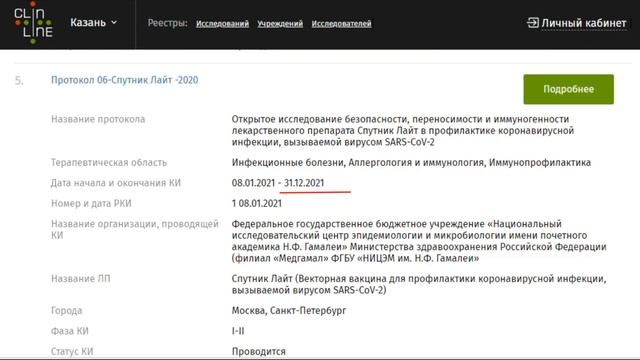
Task: Click the Города label
Action: click(x=67, y=311)
